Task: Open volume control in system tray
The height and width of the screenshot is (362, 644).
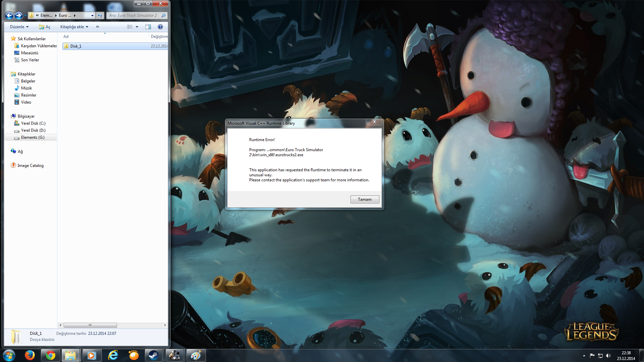Action: pyautogui.click(x=608, y=356)
